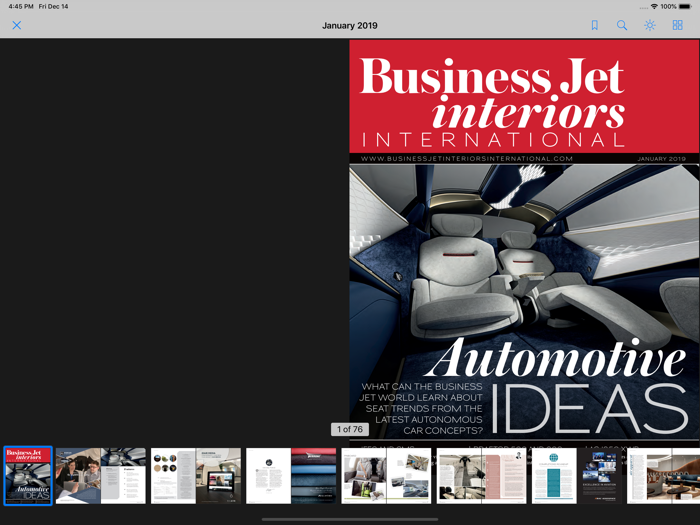Image resolution: width=700 pixels, height=525 pixels.
Task: Bookmark the current page
Action: click(x=594, y=25)
